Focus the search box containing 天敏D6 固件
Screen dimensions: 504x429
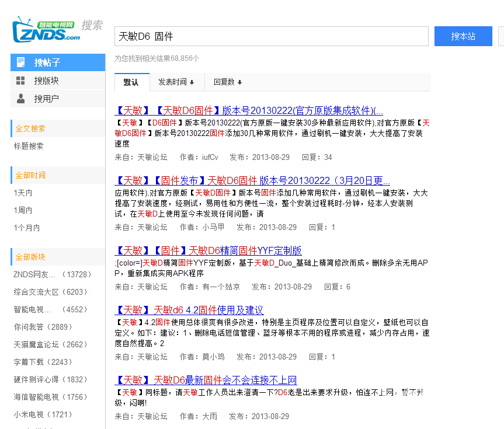click(272, 36)
